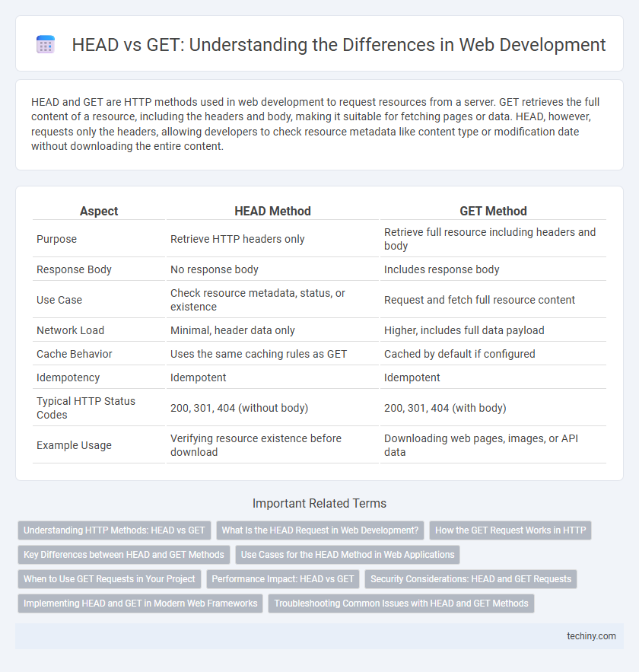Select the 'Cache Behavior' row label
Screen dimensions: 639x672
(74, 354)
